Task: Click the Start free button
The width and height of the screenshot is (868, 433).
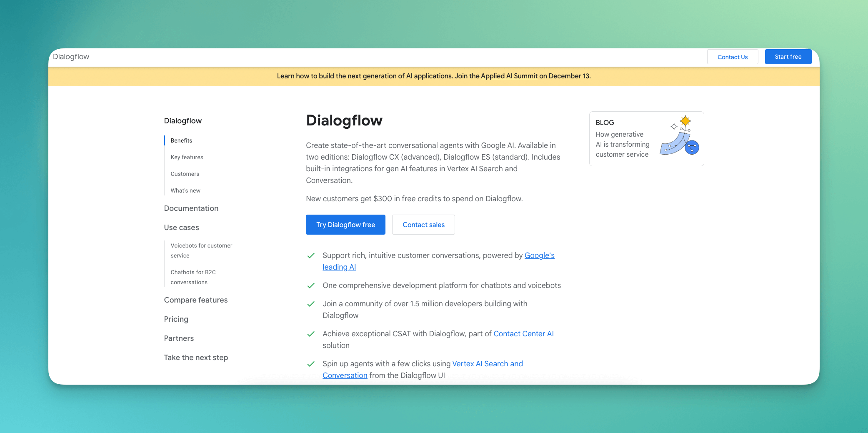Action: pos(788,57)
